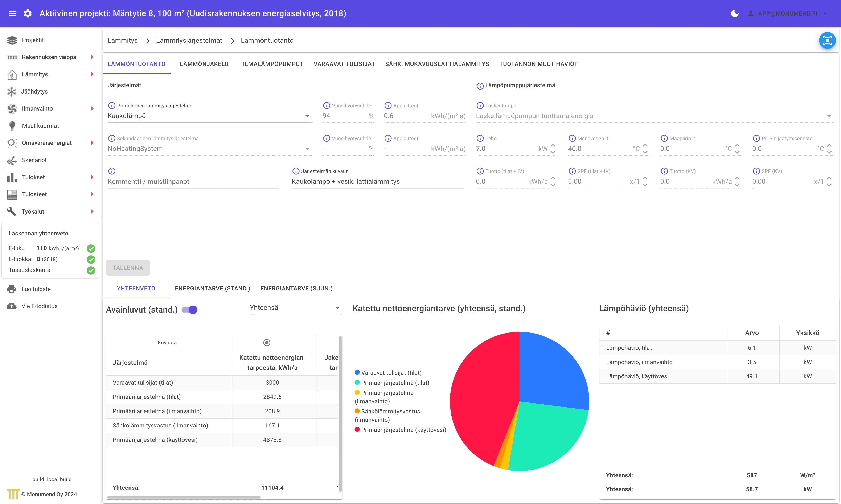
Task: Click the Luo tuloste printer icon
Action: [x=12, y=289]
